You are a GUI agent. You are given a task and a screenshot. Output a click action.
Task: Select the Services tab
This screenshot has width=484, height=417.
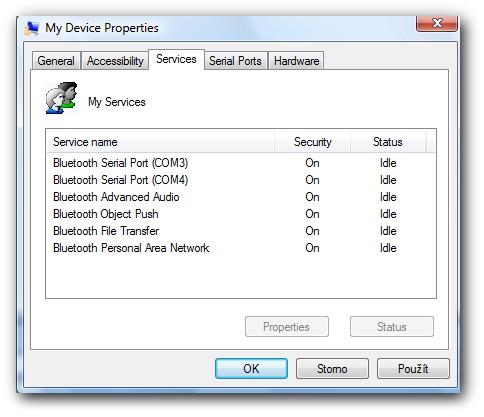point(176,59)
